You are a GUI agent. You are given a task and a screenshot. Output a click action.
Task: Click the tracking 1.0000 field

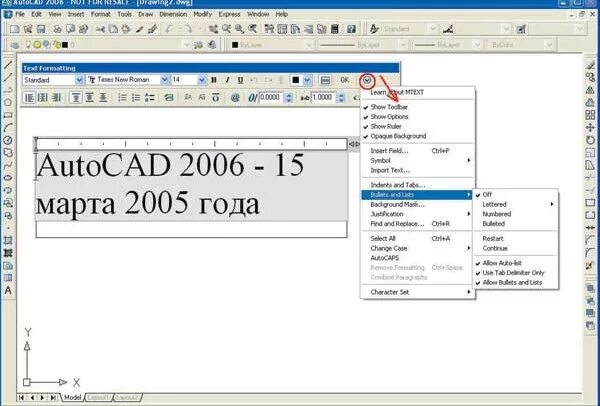tap(324, 98)
